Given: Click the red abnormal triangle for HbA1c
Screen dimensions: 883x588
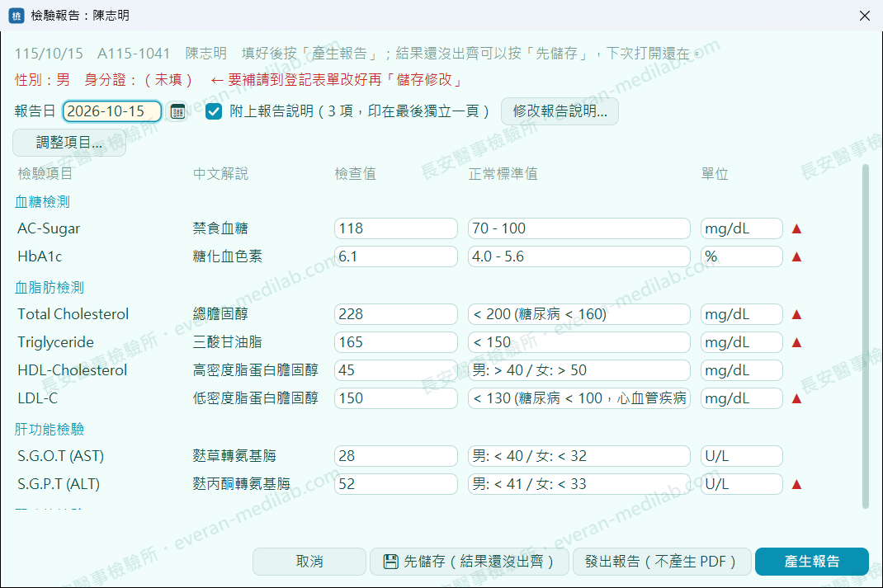Looking at the screenshot, I should pos(796,257).
